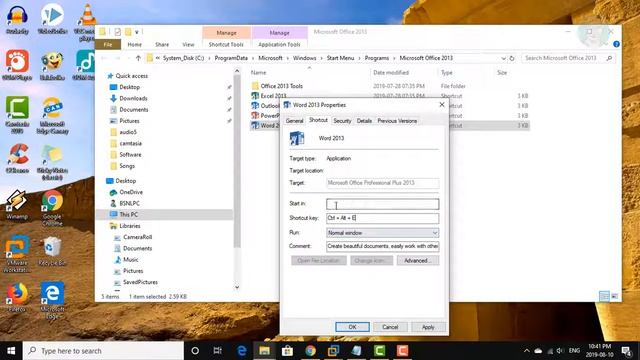Open the Application Tools tab
The height and width of the screenshot is (360, 640).
click(279, 44)
